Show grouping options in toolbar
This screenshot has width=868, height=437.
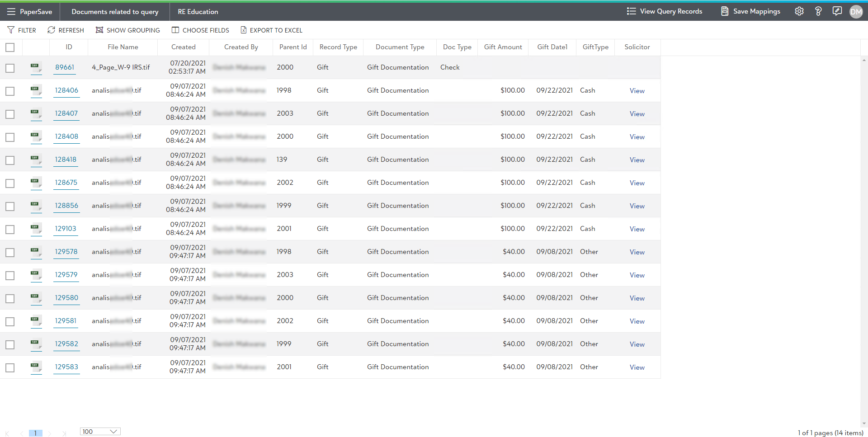128,30
